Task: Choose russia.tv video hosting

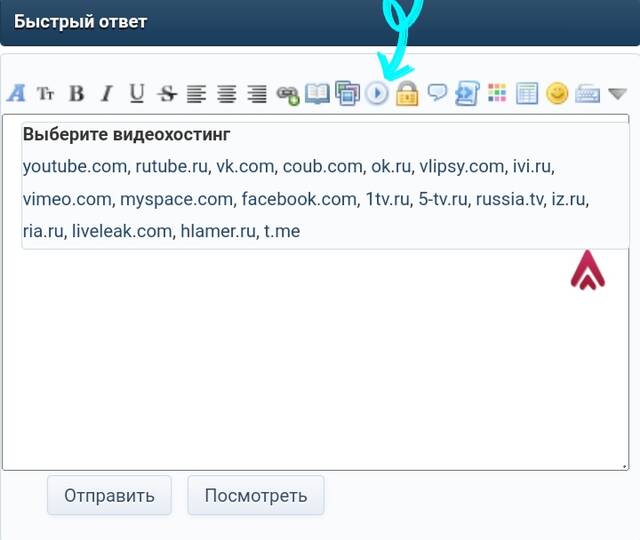Action: click(509, 199)
